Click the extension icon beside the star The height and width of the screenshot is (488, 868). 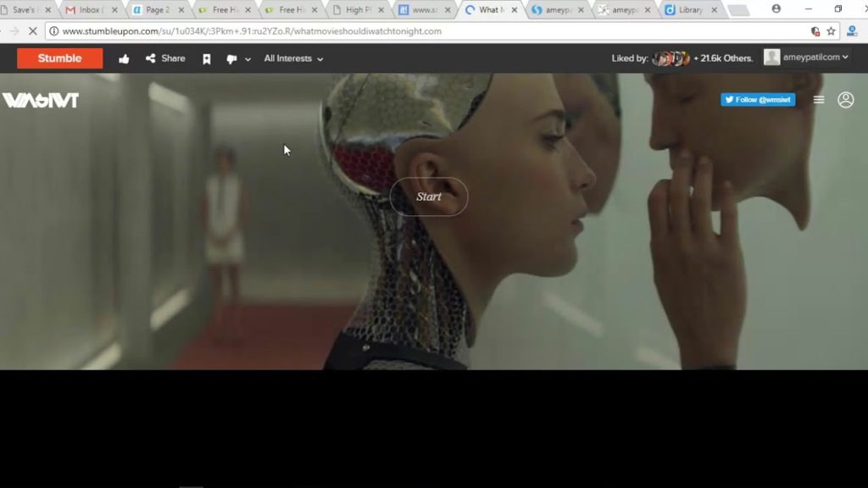coord(852,31)
